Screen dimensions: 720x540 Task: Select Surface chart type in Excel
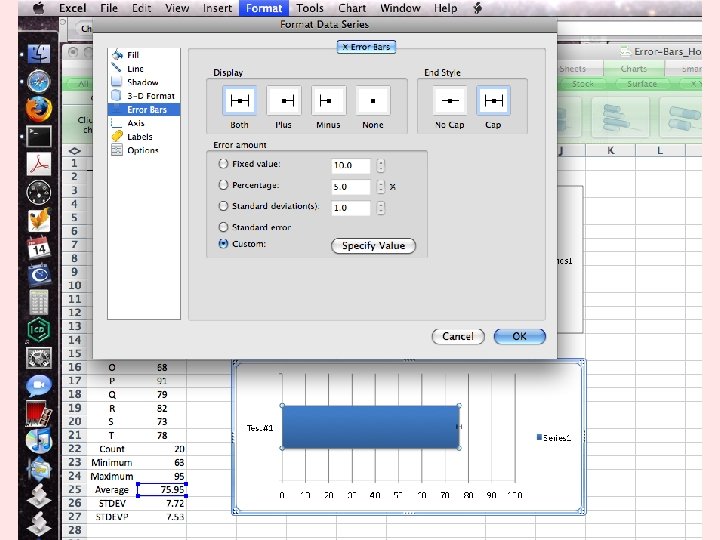[642, 84]
